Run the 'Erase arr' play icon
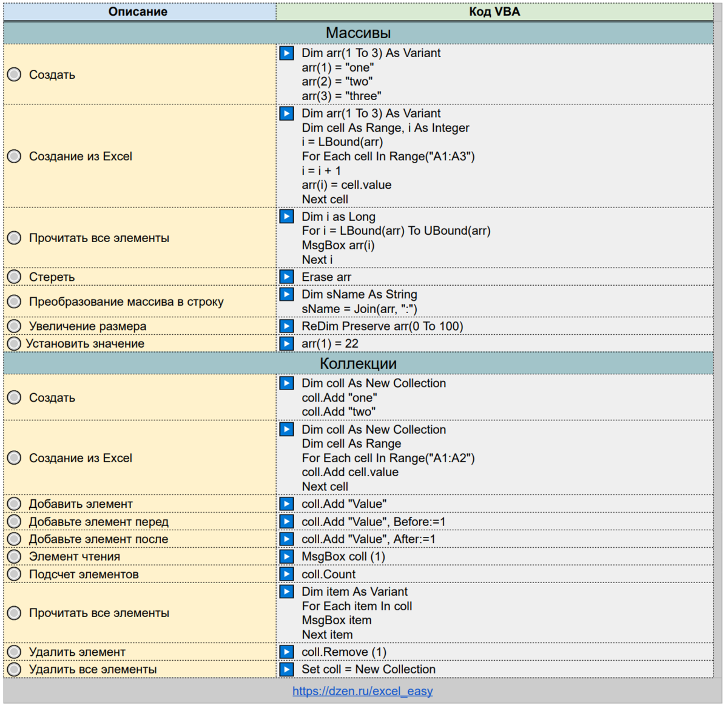Viewport: 728px width, 708px height. (286, 277)
